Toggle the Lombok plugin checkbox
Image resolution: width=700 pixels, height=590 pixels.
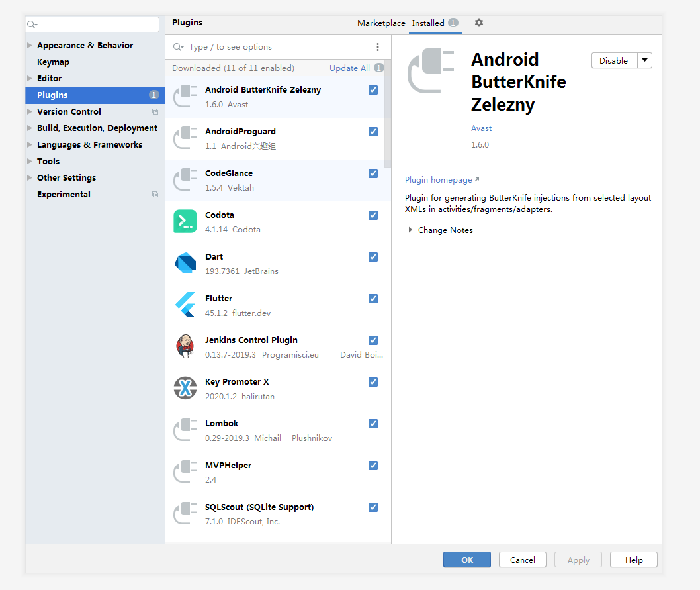tap(373, 424)
